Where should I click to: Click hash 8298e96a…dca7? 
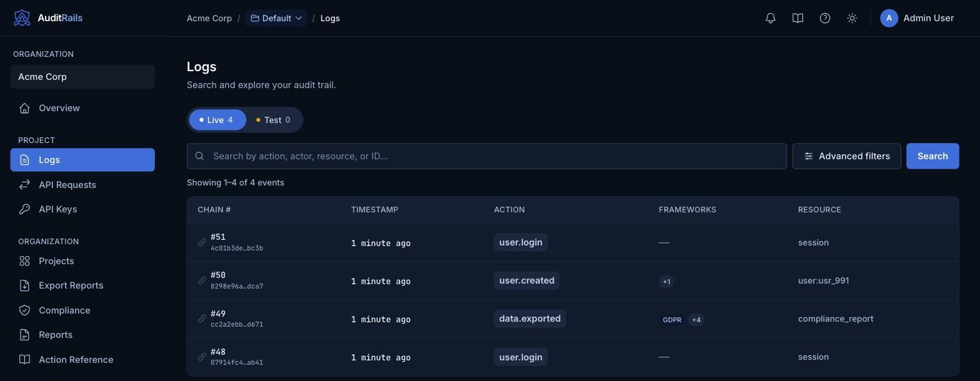coord(237,286)
